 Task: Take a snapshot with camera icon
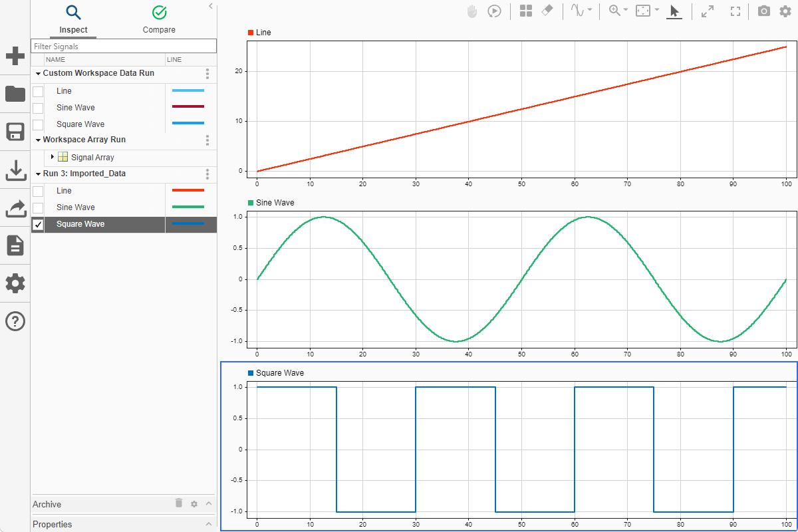[x=765, y=11]
